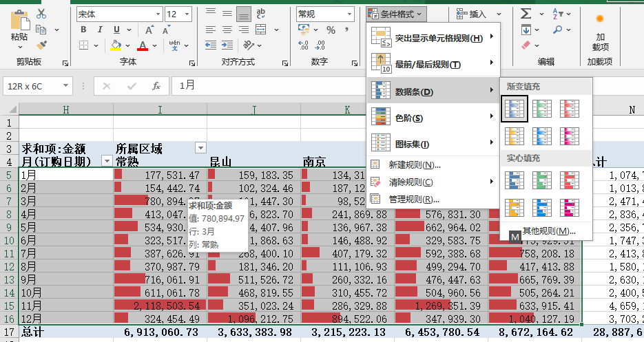Click the 条件格式 ribbon button
This screenshot has height=342, width=644.
396,14
